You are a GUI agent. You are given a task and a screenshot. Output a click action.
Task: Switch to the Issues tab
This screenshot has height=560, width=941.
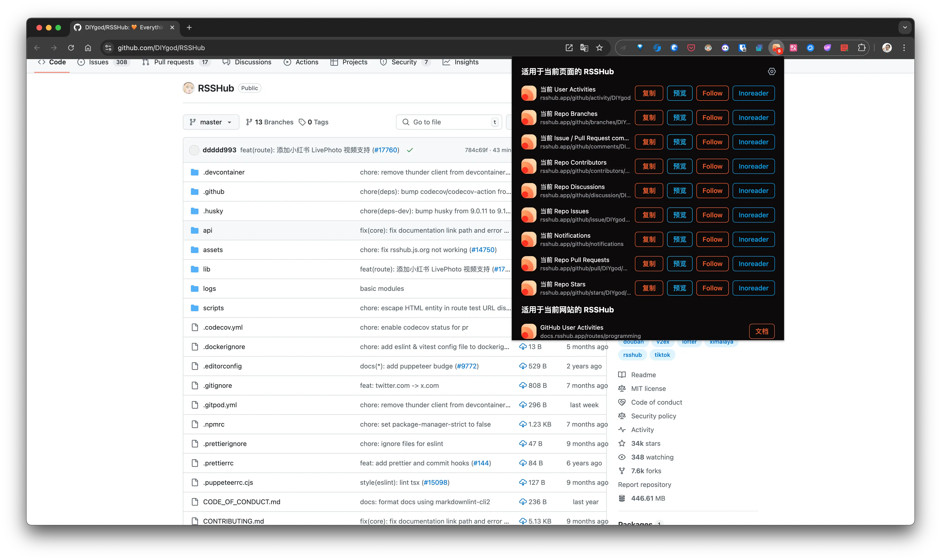(98, 62)
